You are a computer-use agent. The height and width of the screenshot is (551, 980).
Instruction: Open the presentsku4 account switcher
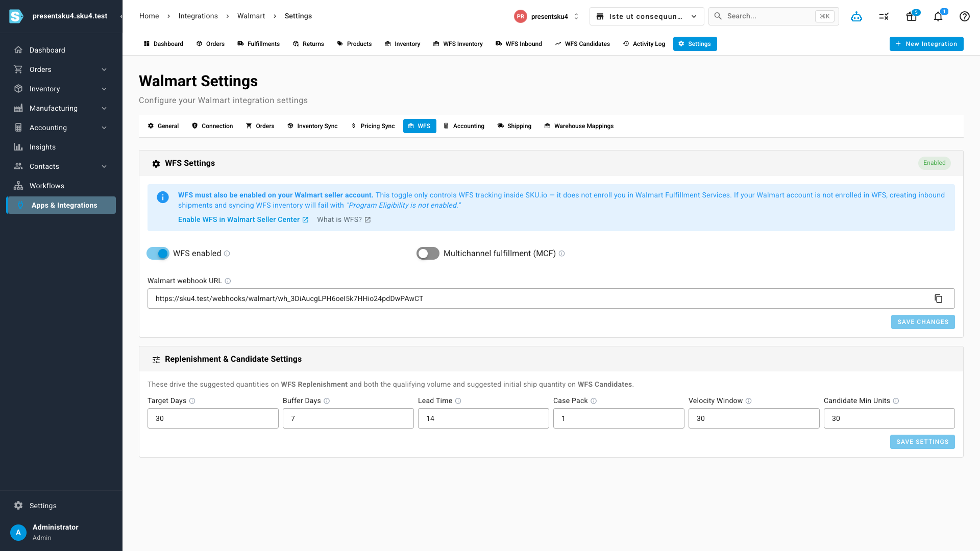click(x=547, y=16)
